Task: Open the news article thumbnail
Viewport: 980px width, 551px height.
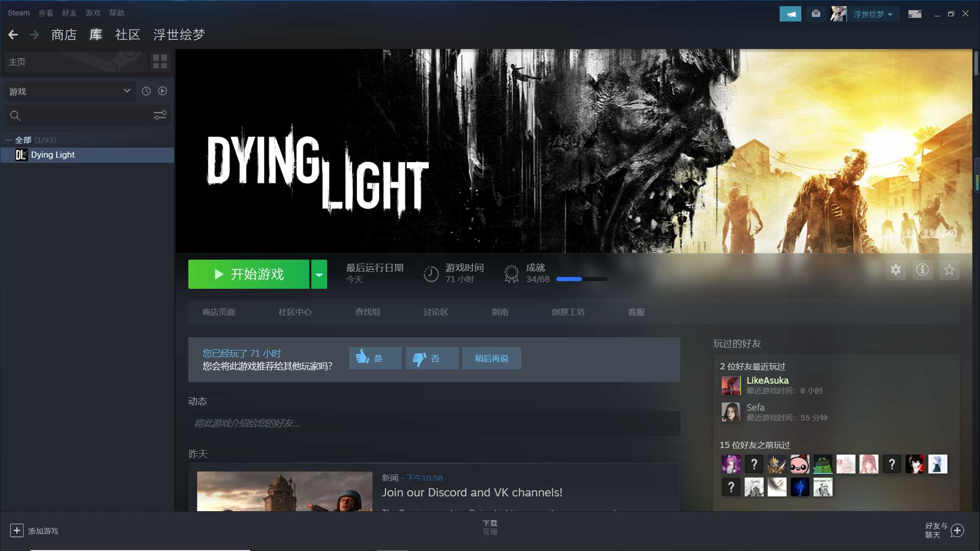Action: point(285,491)
